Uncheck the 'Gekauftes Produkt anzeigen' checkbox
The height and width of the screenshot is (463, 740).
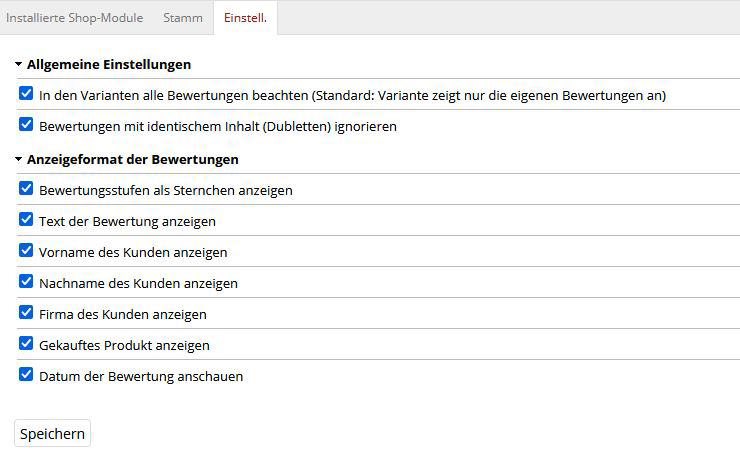26,344
